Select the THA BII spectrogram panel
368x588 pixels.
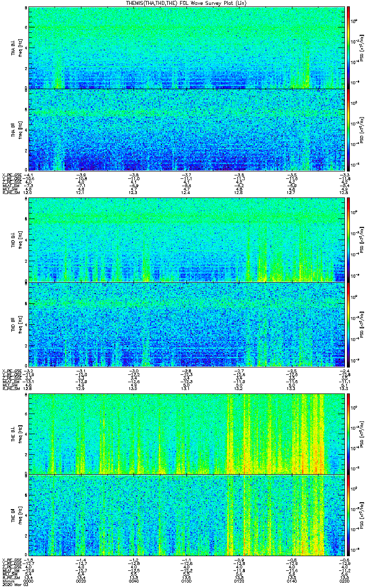point(186,129)
